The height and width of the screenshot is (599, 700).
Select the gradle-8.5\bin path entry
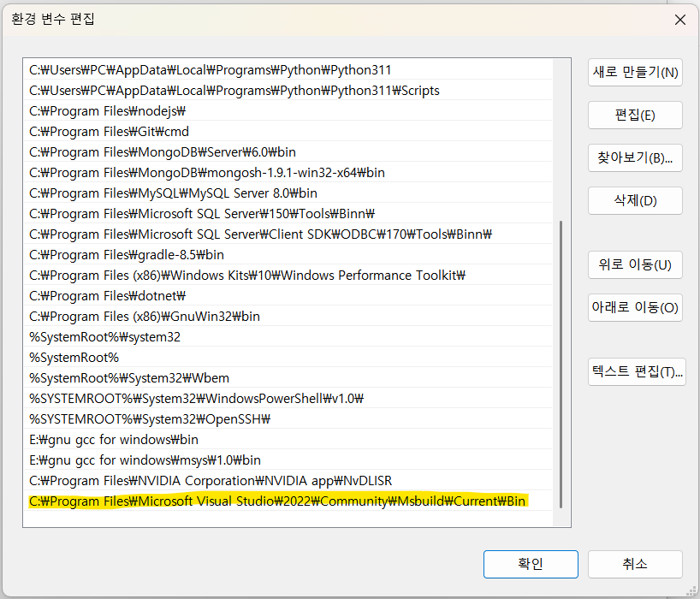click(288, 255)
